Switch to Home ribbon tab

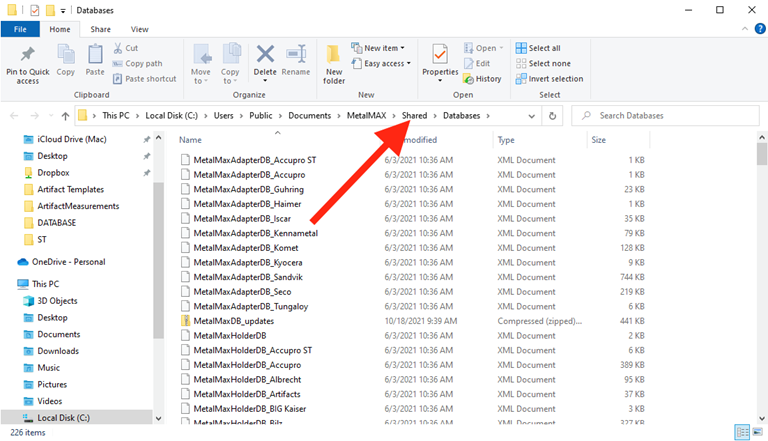[x=60, y=29]
